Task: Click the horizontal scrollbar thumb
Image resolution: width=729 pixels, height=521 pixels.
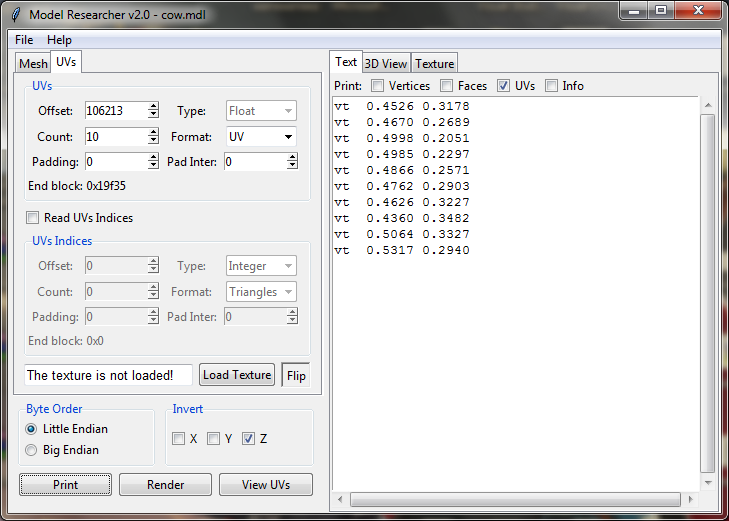Action: (x=516, y=500)
